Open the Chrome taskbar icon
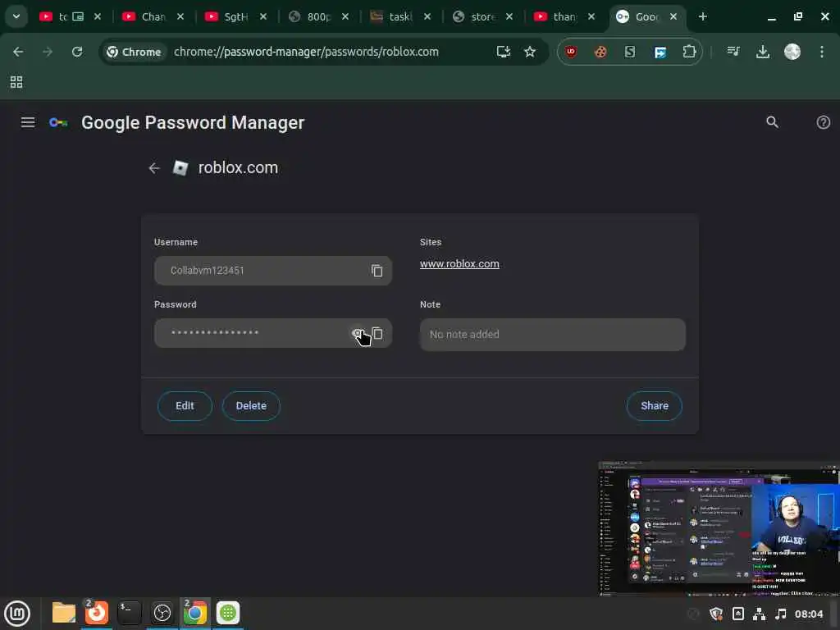Image resolution: width=840 pixels, height=630 pixels. pyautogui.click(x=195, y=613)
